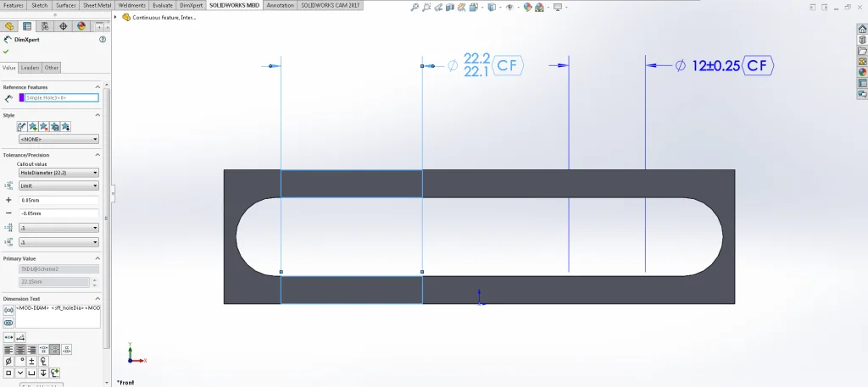
Task: Click the Zoom to Fit magnifier icon
Action: coord(415,8)
